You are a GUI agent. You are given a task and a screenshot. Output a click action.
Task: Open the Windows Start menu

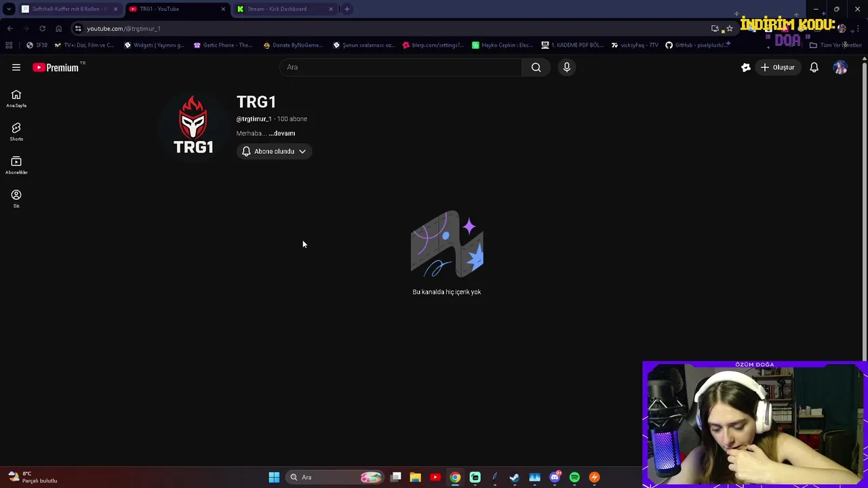[274, 477]
